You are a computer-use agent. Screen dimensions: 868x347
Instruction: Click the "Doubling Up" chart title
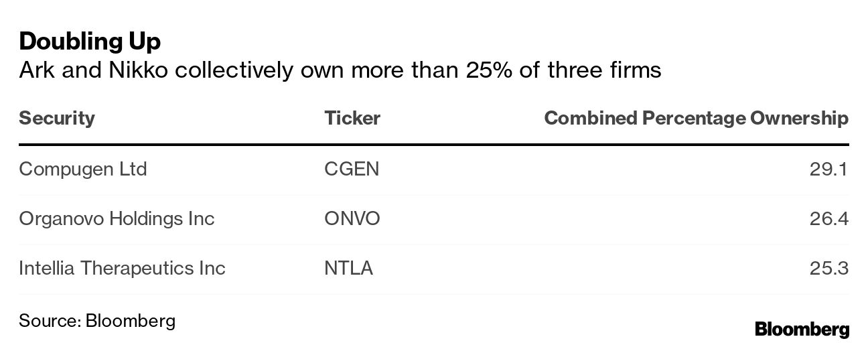[x=90, y=42]
